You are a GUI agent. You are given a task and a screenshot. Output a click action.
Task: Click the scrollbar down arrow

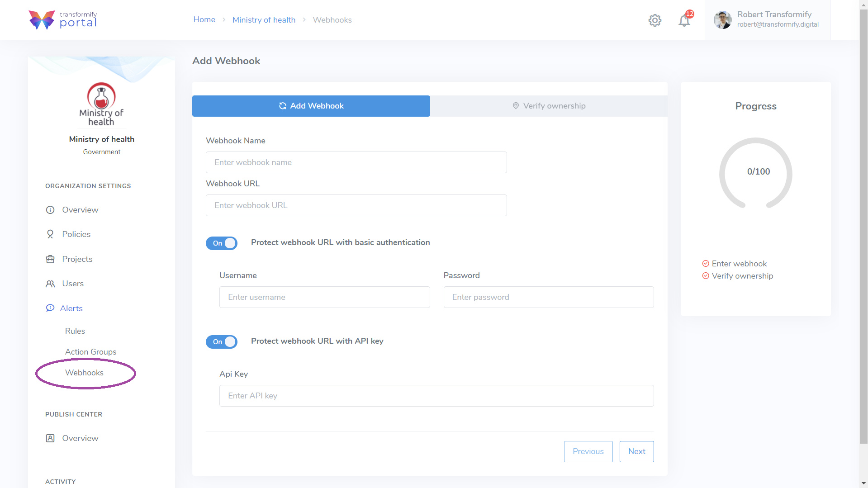[863, 483]
